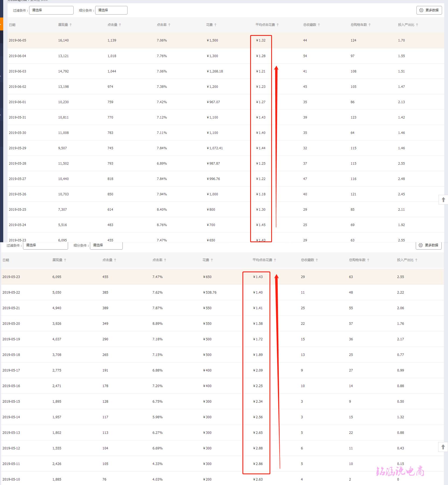This screenshot has height=485, width=448.
Task: Sort upper table by 总购物车数 arrow
Action: [x=370, y=25]
